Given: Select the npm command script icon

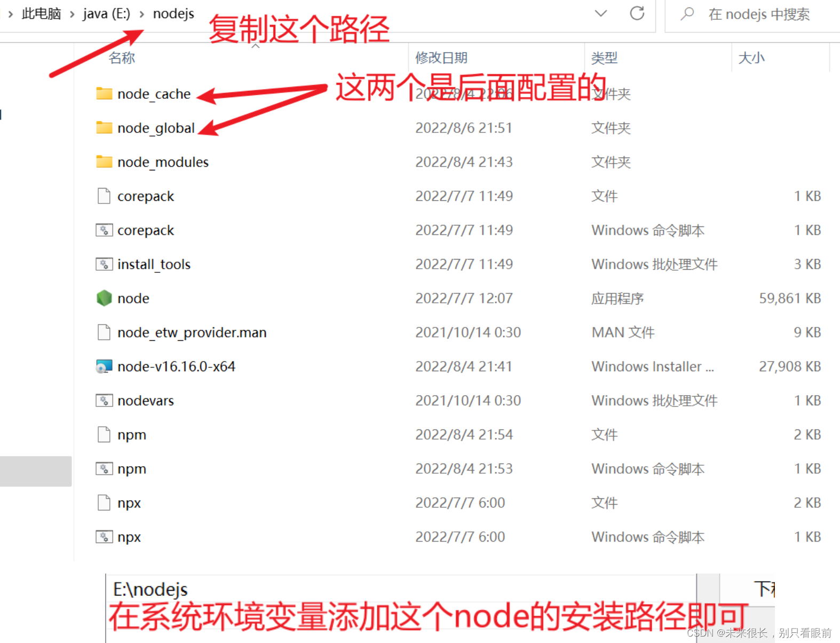Looking at the screenshot, I should 104,469.
